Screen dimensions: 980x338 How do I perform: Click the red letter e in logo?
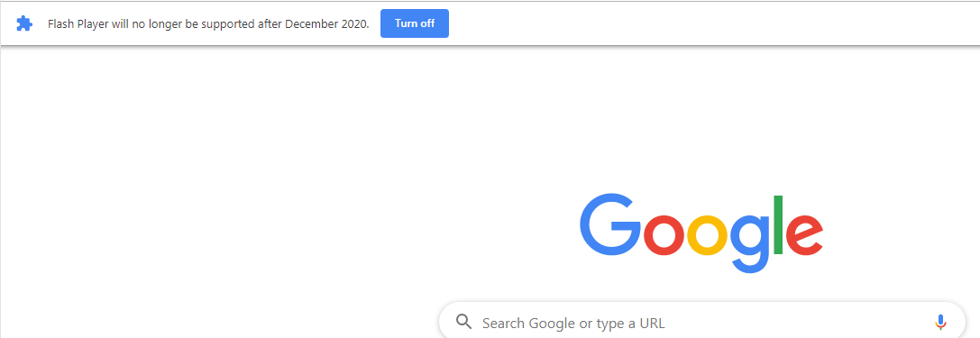804,233
